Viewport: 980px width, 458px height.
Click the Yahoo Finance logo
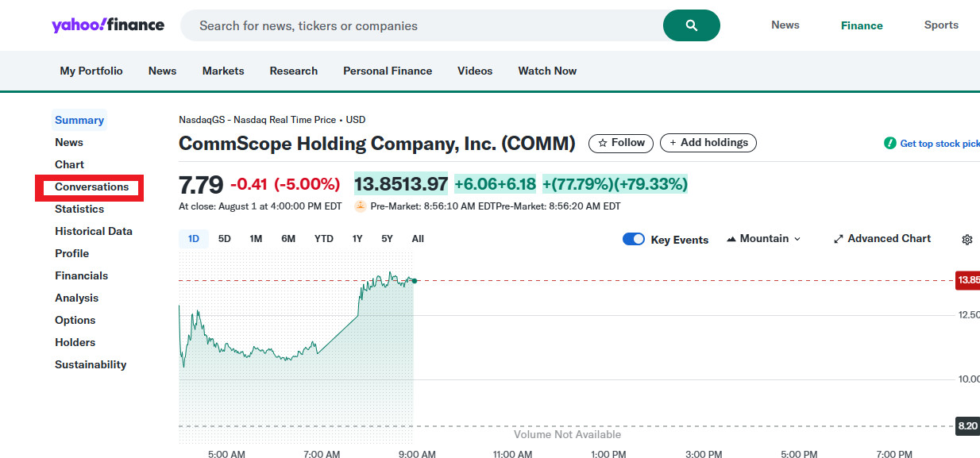108,25
